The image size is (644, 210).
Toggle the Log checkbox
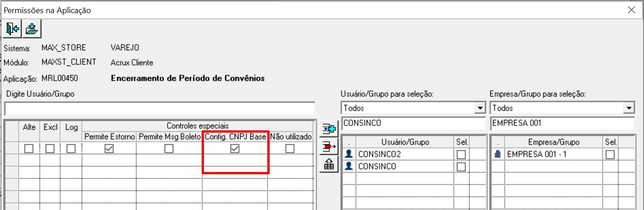point(71,148)
